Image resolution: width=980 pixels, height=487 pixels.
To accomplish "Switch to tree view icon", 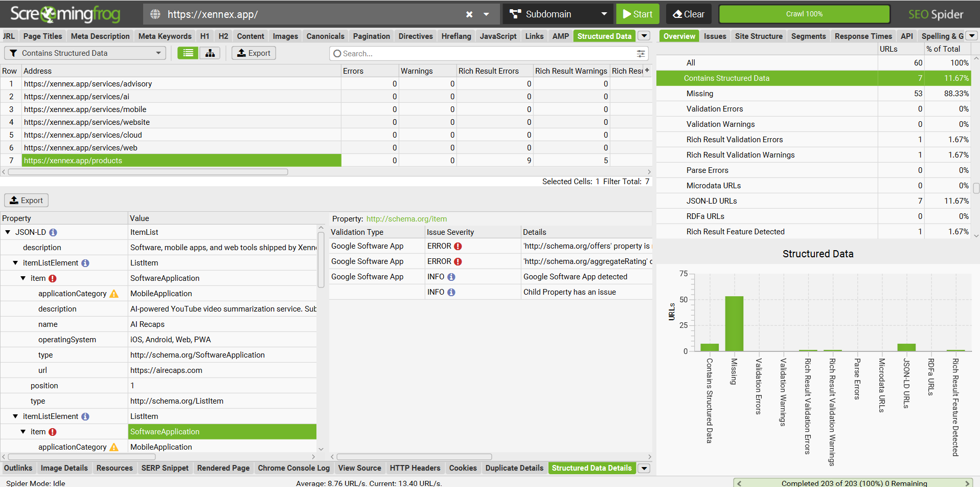I will [210, 53].
